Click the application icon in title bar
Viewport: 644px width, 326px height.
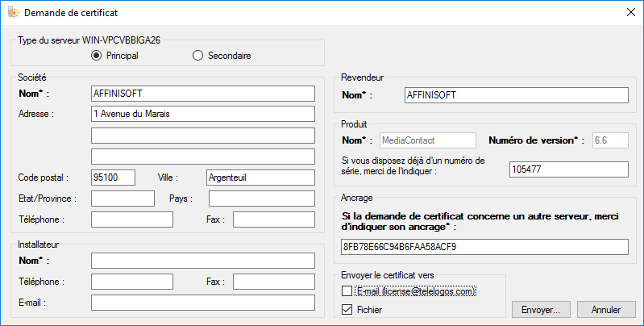[x=14, y=13]
